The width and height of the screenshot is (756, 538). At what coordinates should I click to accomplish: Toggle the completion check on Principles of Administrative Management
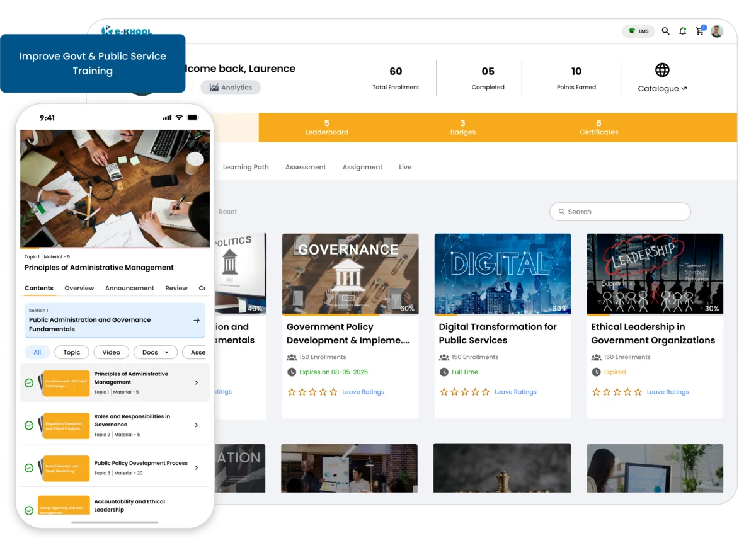pyautogui.click(x=29, y=382)
